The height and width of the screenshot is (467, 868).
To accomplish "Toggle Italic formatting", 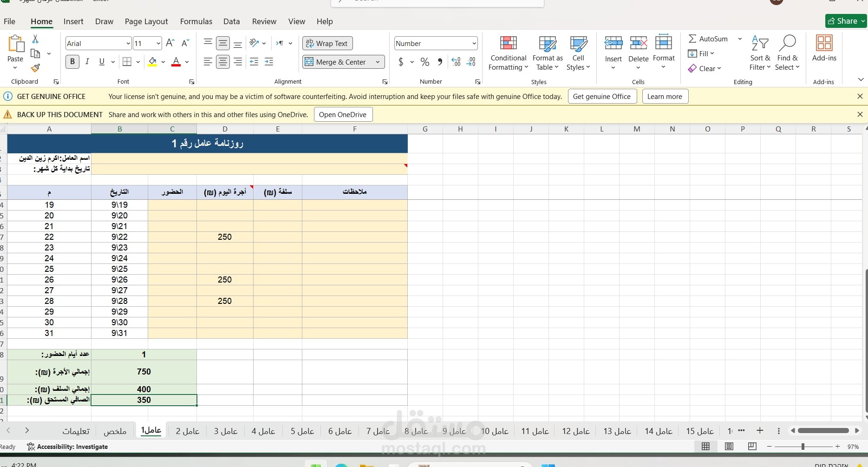I will pyautogui.click(x=87, y=62).
